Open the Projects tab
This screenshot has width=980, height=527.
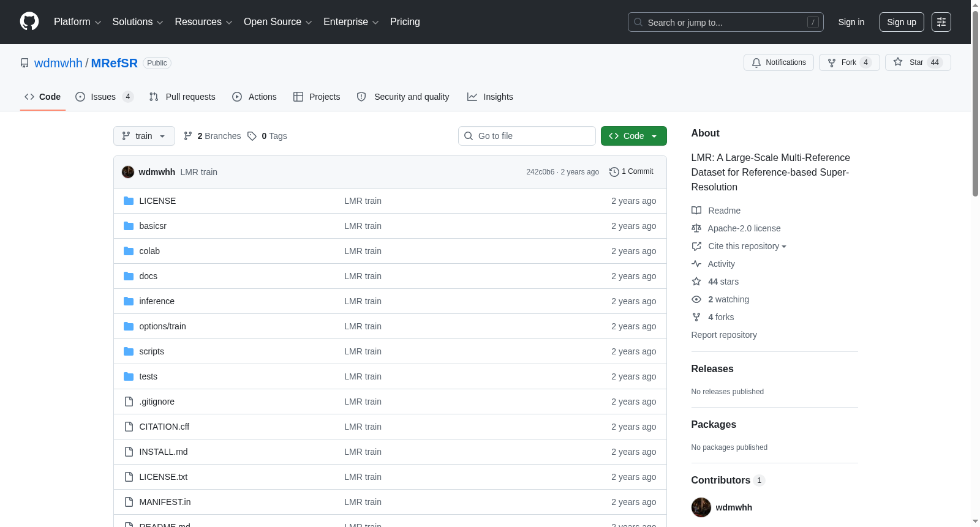317,97
